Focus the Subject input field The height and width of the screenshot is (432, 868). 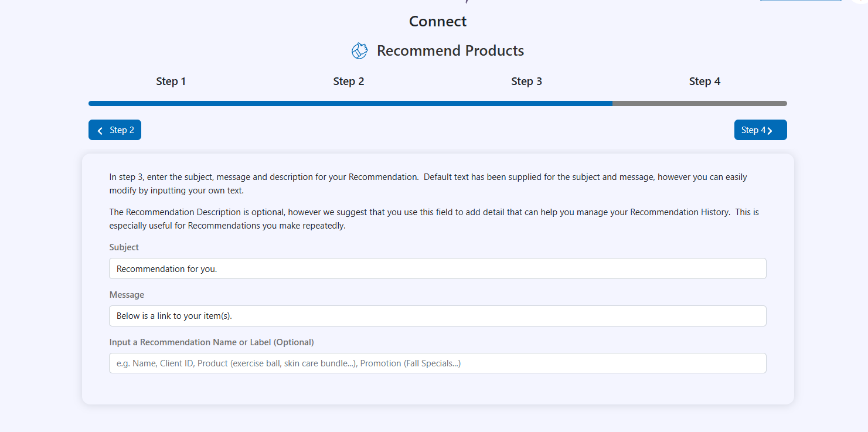[x=437, y=268]
